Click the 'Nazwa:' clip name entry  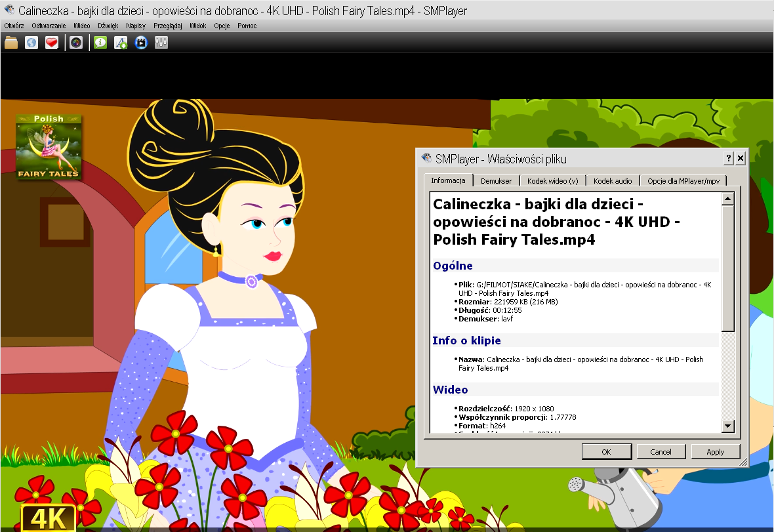[581, 363]
